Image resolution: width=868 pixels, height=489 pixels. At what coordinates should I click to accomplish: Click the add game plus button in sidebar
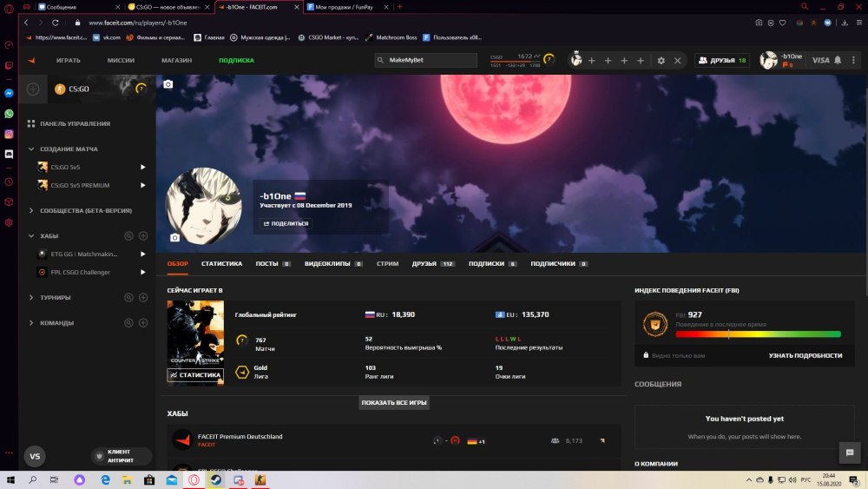pos(33,89)
